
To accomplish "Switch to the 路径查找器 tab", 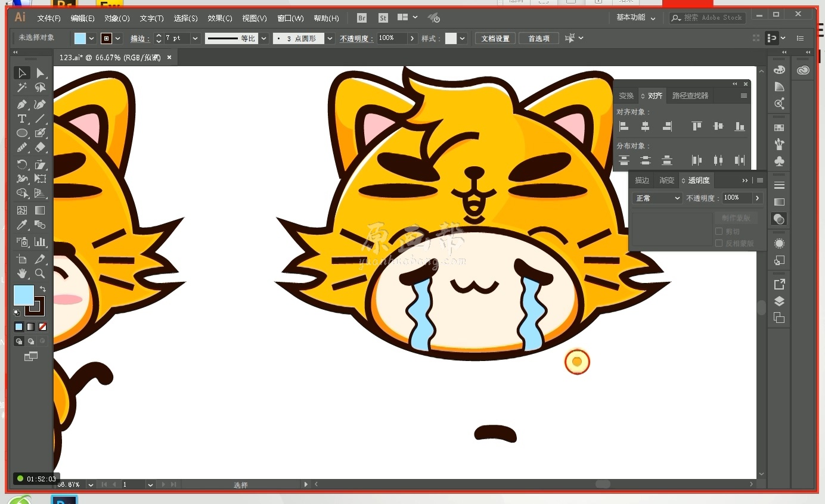I will pyautogui.click(x=690, y=95).
